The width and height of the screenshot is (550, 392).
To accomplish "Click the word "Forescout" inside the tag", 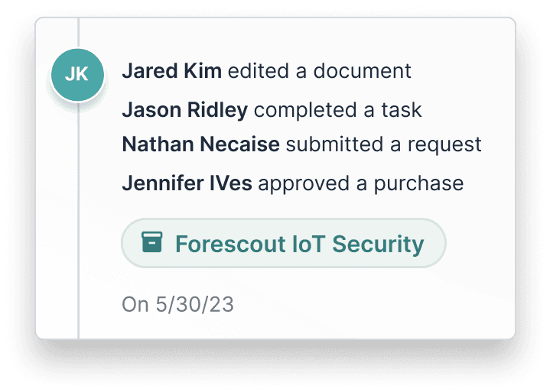I will 226,244.
